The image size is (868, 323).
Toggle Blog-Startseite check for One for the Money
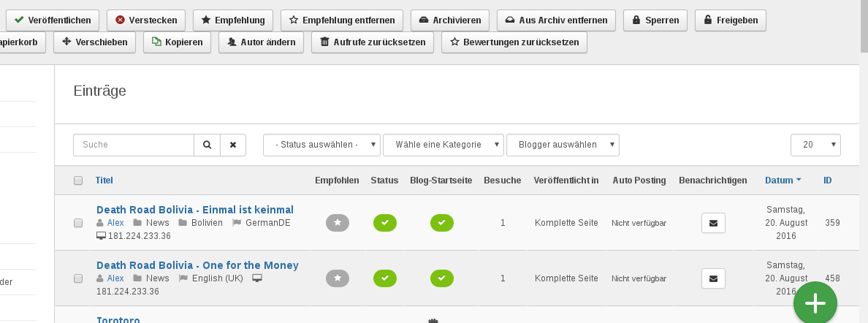[441, 278]
